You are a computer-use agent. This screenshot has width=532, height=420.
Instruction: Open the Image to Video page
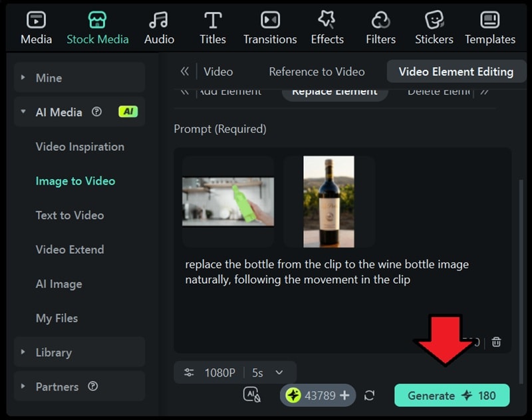[70, 180]
